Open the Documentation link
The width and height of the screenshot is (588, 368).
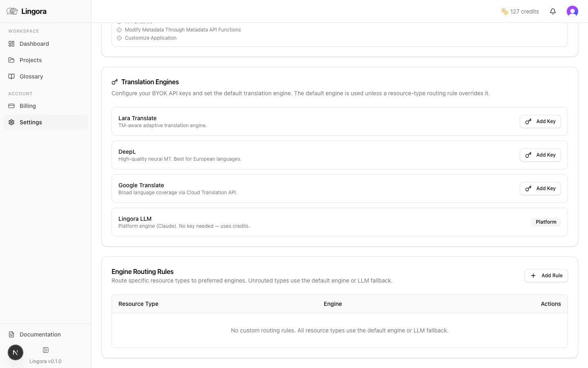coord(40,334)
